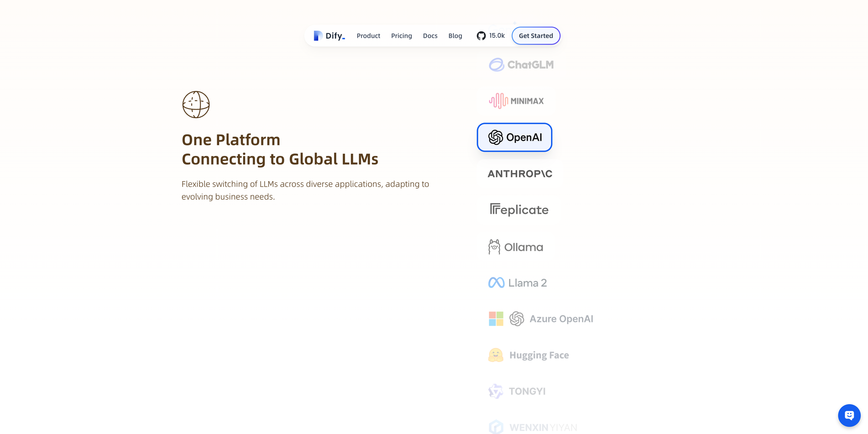
Task: Go to the Pricing page
Action: tap(401, 36)
